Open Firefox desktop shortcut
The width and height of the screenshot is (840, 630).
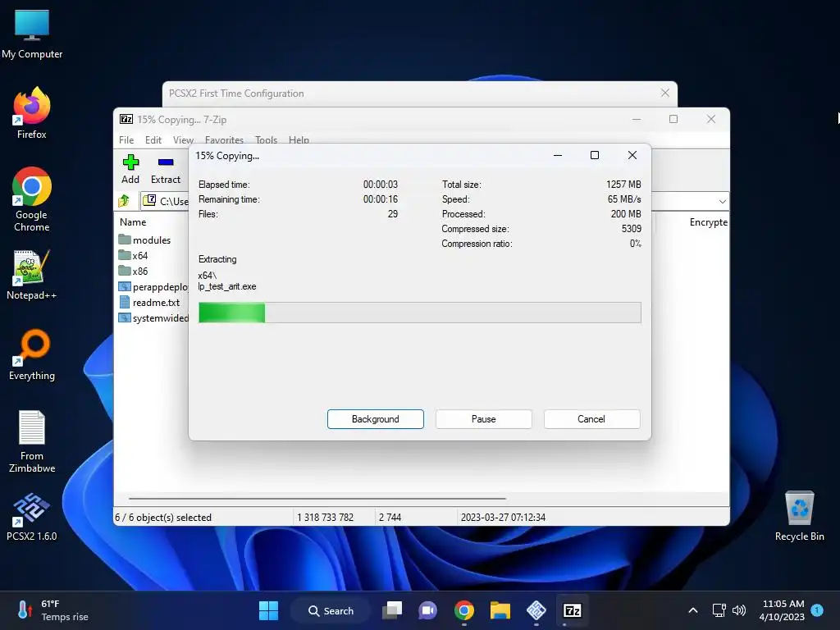pyautogui.click(x=32, y=113)
